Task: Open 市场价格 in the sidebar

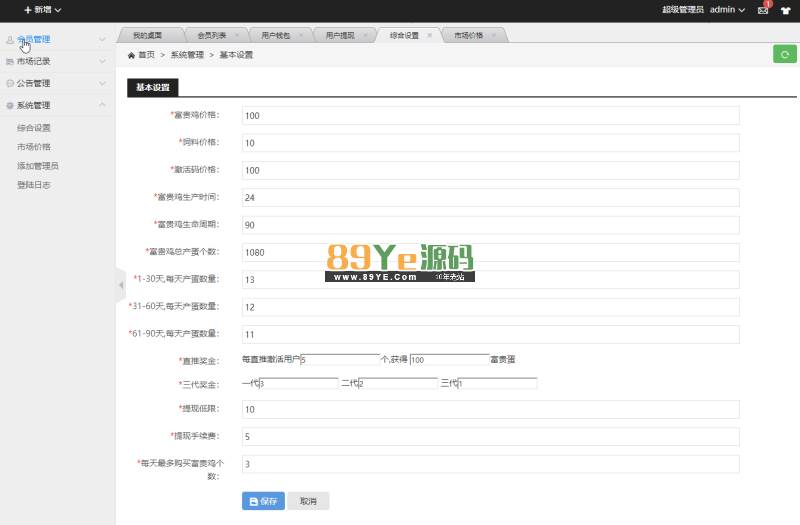Action: coord(34,147)
